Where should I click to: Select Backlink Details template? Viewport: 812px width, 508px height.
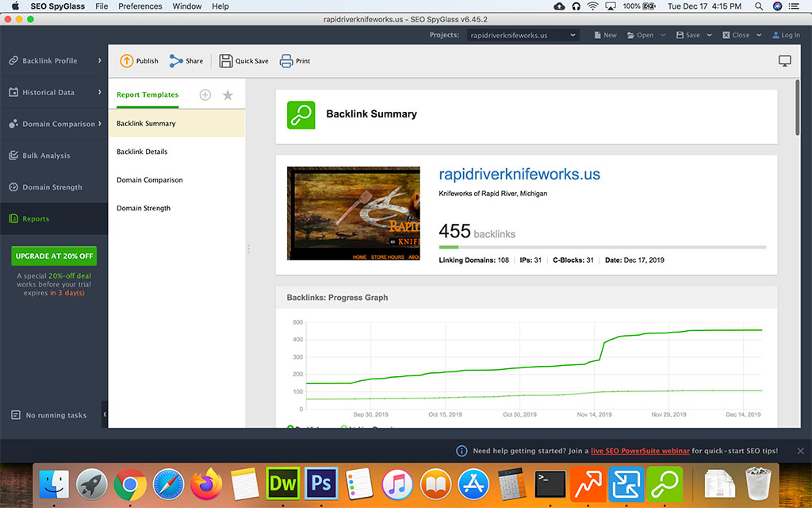177,152
